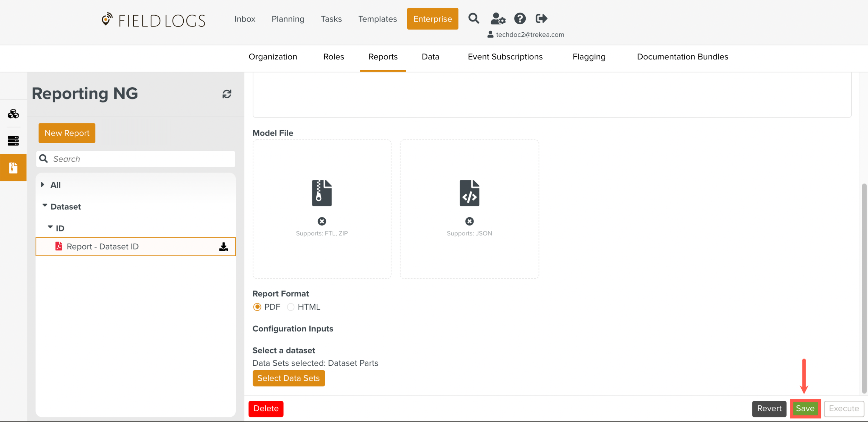This screenshot has height=422, width=868.
Task: Click the help question mark icon
Action: pos(520,18)
